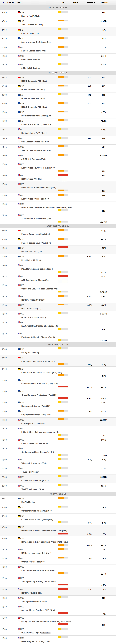116x644 pixels.
Task: Click the German flag beside Exports (MoM) (Oct)
Action: point(19,12)
